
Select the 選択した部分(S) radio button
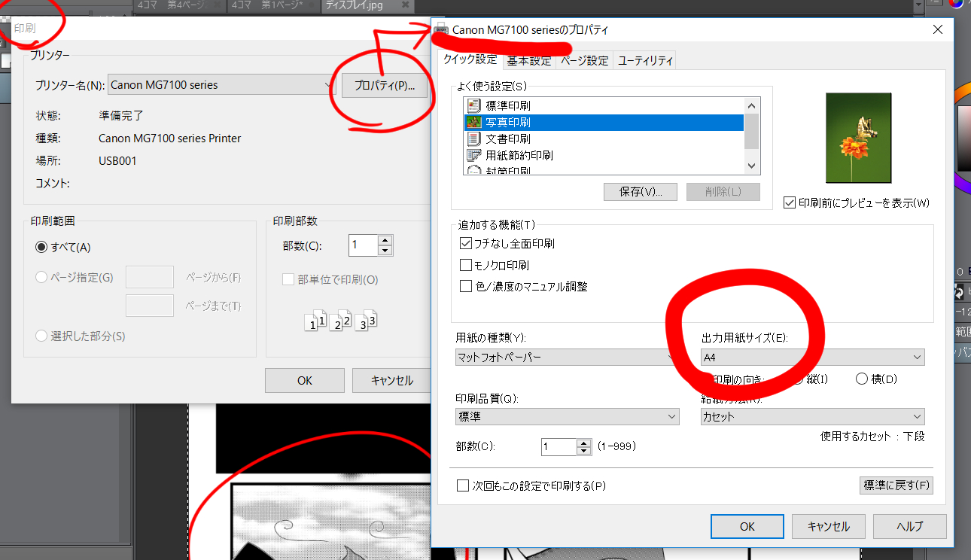pyautogui.click(x=42, y=336)
